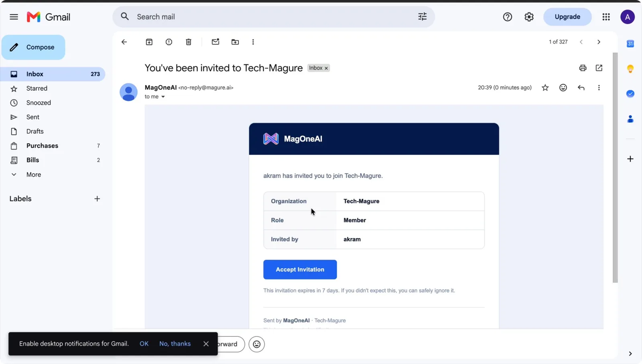Get add-ons plus icon in side panel
The height and width of the screenshot is (364, 642).
[x=630, y=159]
